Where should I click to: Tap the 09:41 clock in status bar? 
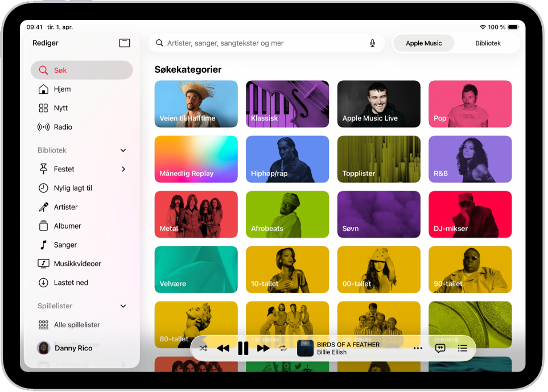coord(34,27)
